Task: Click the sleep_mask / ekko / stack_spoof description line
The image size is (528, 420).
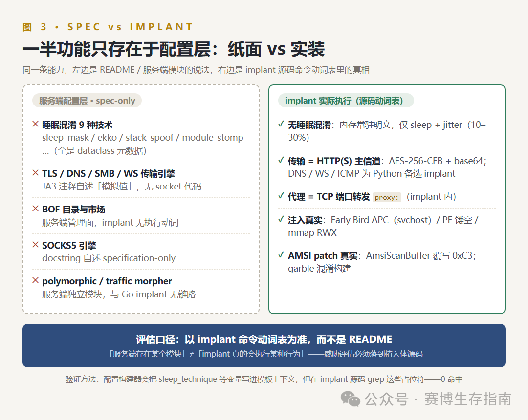Action: pyautogui.click(x=142, y=138)
